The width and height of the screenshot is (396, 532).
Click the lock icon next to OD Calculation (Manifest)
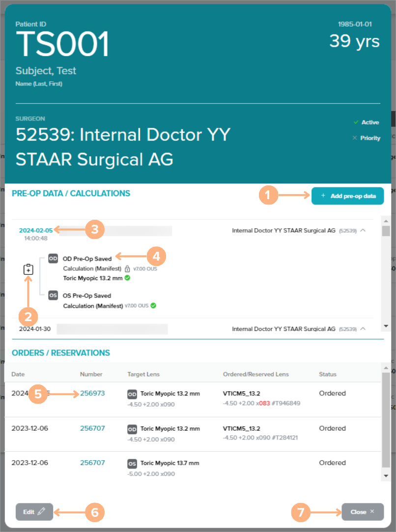(x=127, y=269)
